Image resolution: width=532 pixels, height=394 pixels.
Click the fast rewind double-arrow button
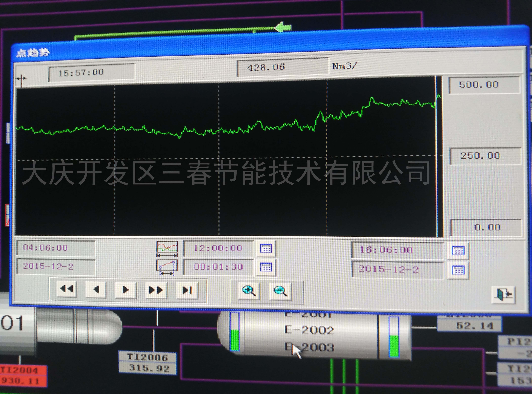click(x=66, y=289)
